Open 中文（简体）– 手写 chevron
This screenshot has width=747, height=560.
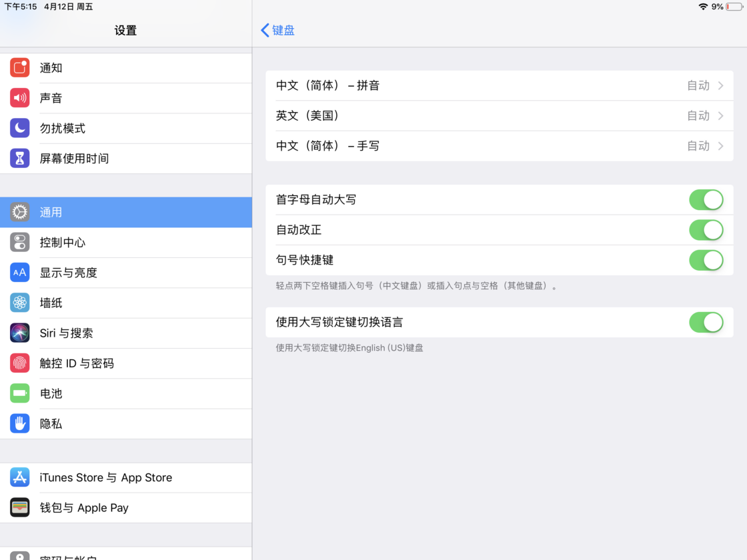pos(721,146)
